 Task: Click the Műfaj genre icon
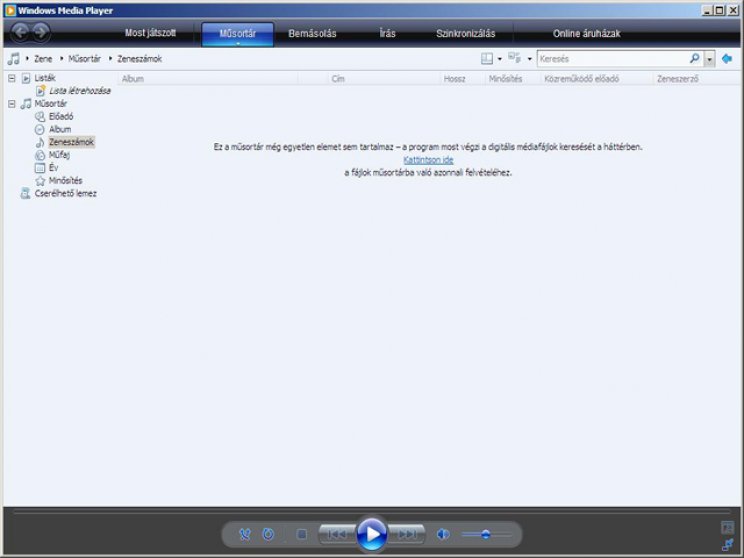(x=40, y=155)
